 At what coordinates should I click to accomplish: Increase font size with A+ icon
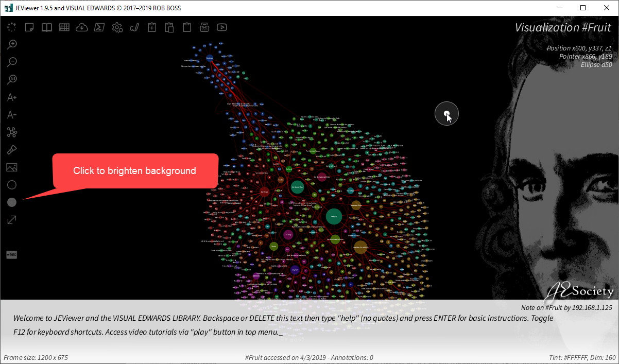(x=12, y=97)
